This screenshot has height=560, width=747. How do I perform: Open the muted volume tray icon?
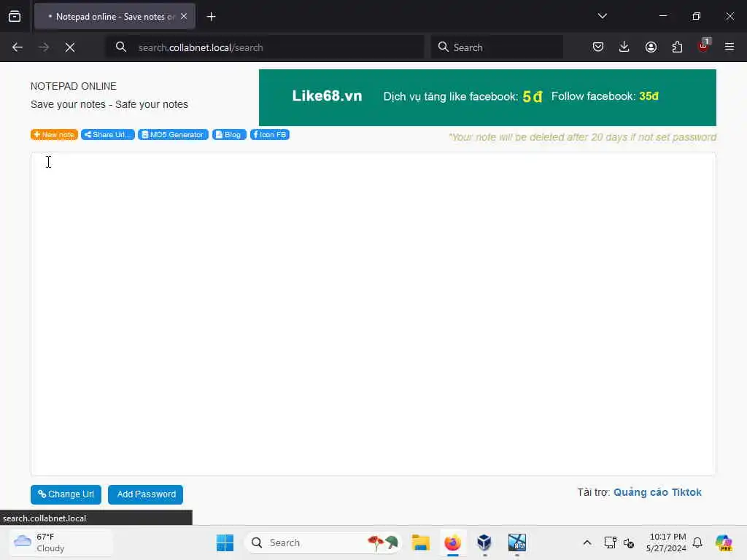[x=629, y=542]
